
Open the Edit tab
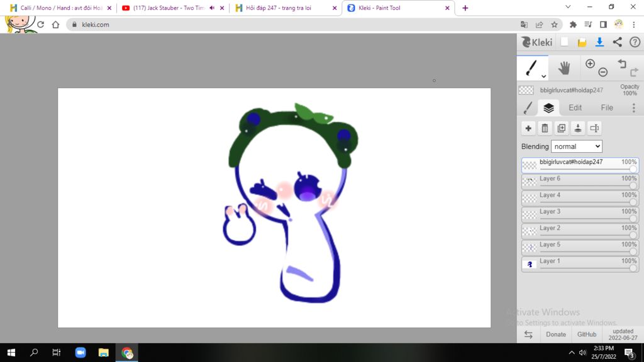[x=575, y=107]
